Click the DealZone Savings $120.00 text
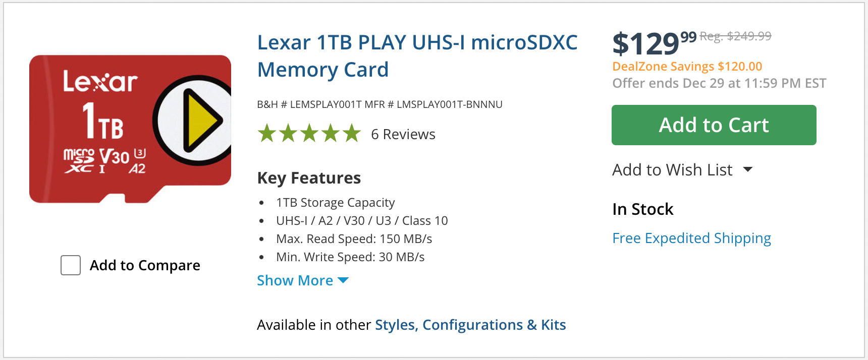Screen dimensions: 868x360 [x=688, y=66]
